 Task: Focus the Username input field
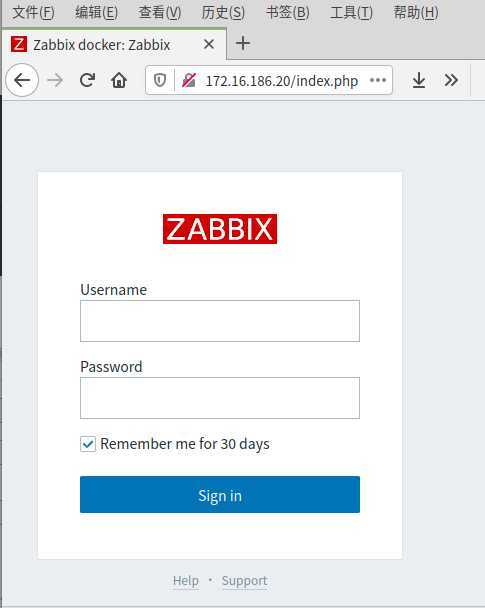tap(220, 321)
